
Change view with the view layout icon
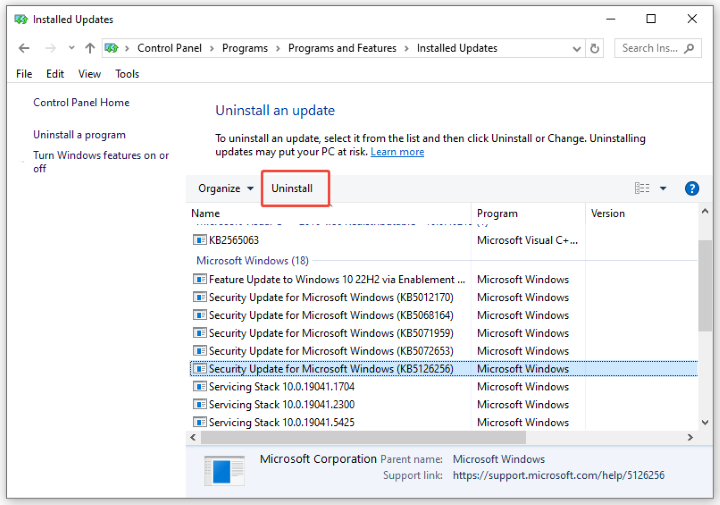coord(642,188)
